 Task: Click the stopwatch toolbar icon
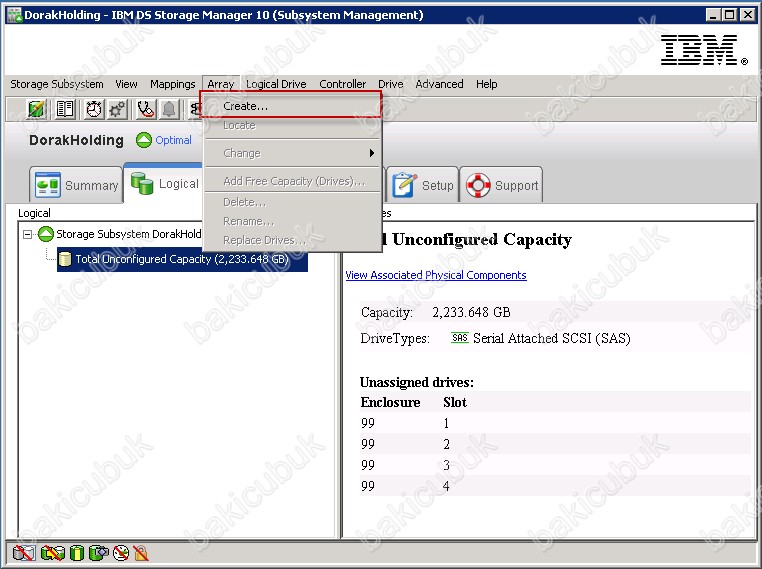(94, 109)
